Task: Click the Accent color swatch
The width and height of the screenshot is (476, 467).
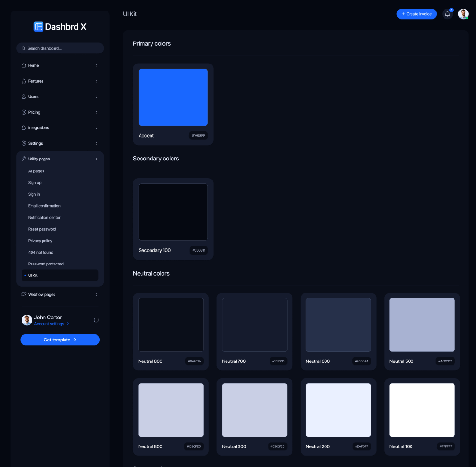Action: tap(173, 97)
